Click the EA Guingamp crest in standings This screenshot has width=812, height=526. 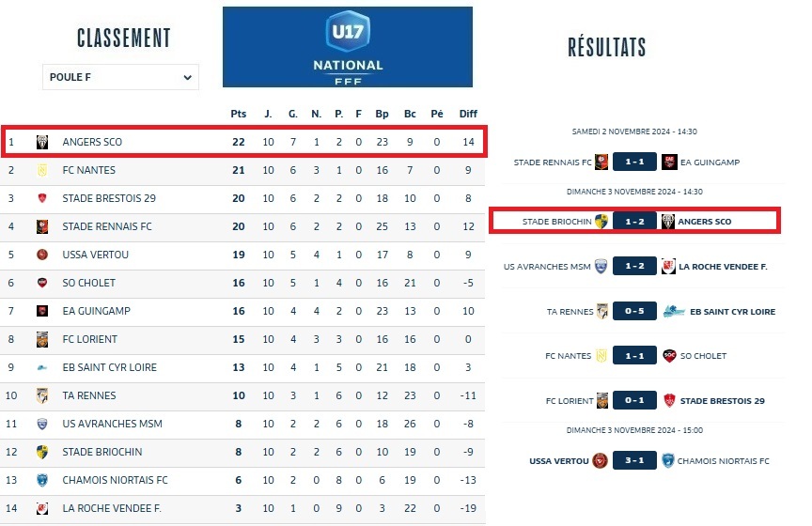click(42, 311)
